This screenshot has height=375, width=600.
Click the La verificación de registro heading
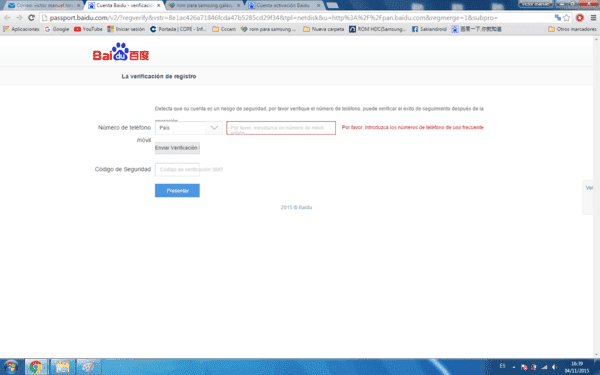point(159,77)
